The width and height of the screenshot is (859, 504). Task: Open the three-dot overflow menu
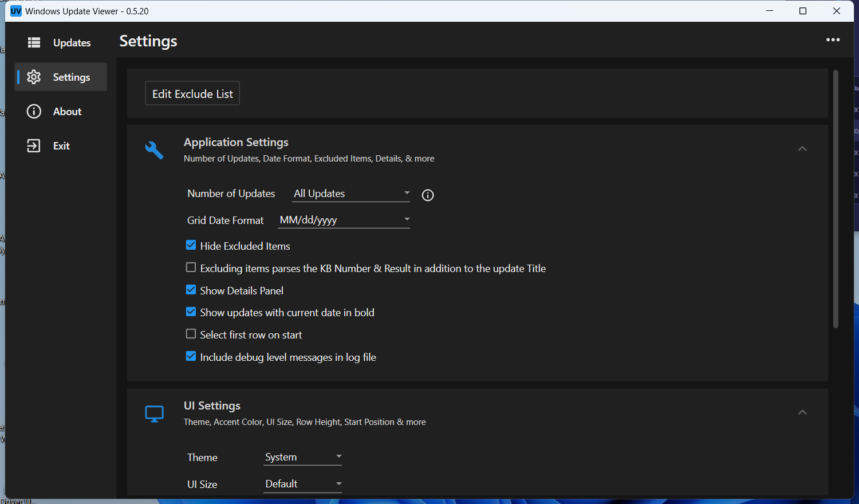[x=833, y=40]
